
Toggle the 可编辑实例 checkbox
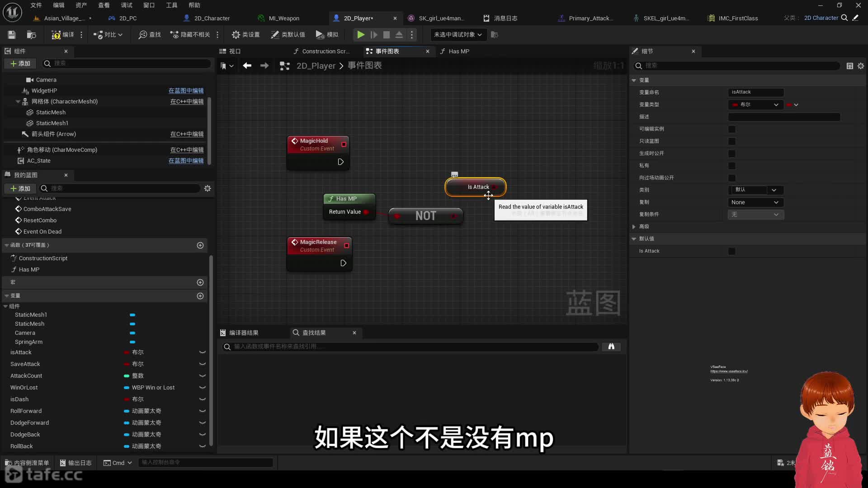tap(732, 129)
